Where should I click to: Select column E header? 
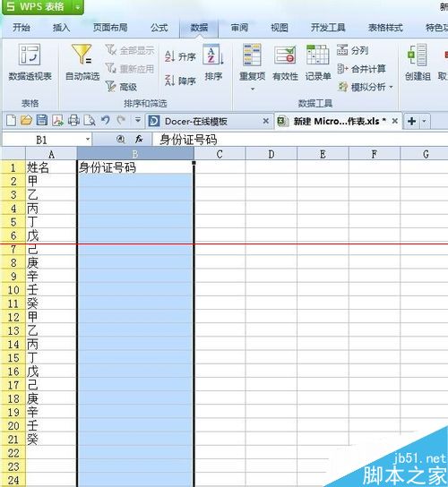tap(323, 154)
